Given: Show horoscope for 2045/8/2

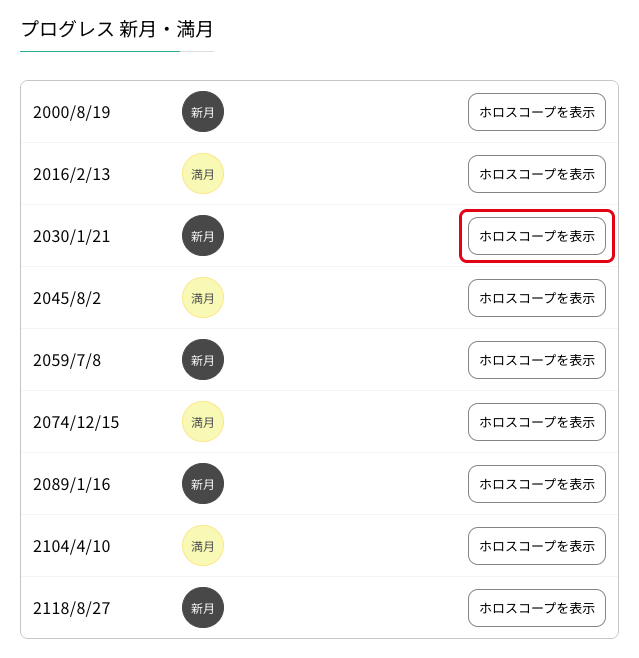Looking at the screenshot, I should [x=537, y=298].
